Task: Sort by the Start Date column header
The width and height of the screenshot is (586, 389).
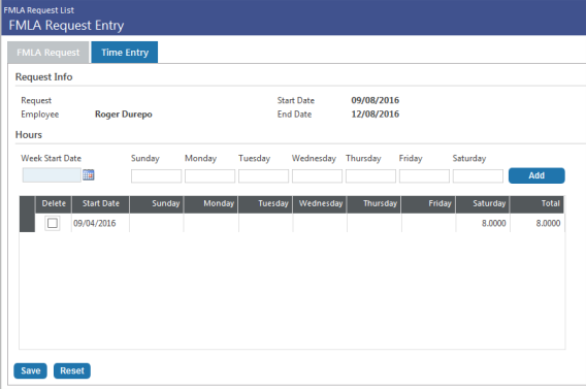Action: point(101,204)
